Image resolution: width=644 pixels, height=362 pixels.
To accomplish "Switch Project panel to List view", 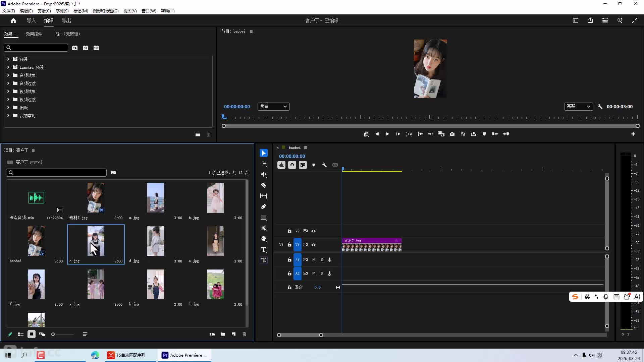I will click(21, 334).
